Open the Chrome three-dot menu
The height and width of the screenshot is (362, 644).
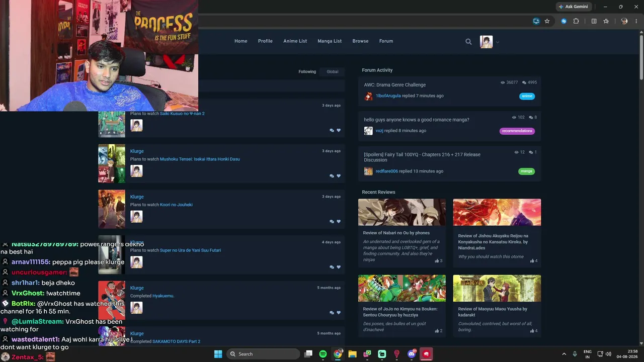pos(636,21)
